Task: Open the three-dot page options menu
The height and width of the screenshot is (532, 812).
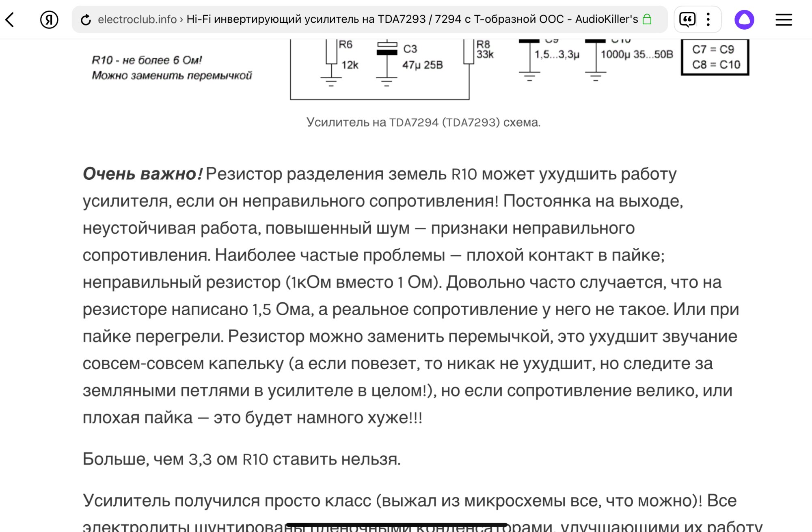Action: [708, 19]
